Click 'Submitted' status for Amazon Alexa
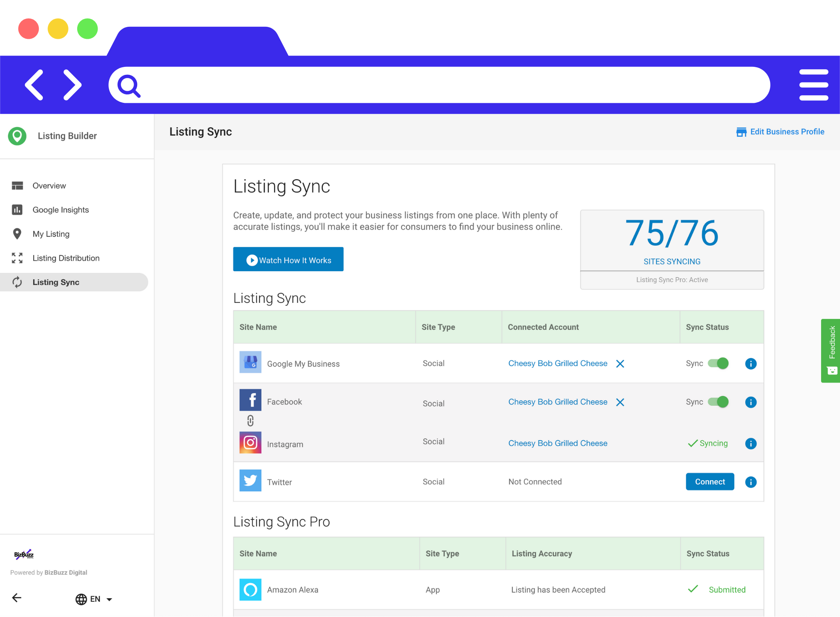840x617 pixels. click(x=727, y=590)
